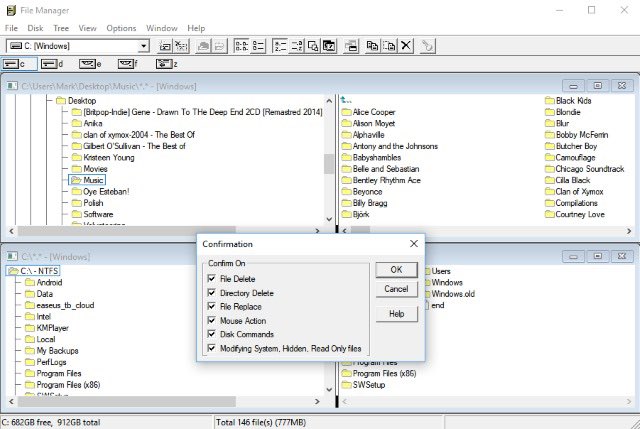The width and height of the screenshot is (640, 429).
Task: Select the KMPlayer folder in C:\ tree
Action: coord(47,328)
